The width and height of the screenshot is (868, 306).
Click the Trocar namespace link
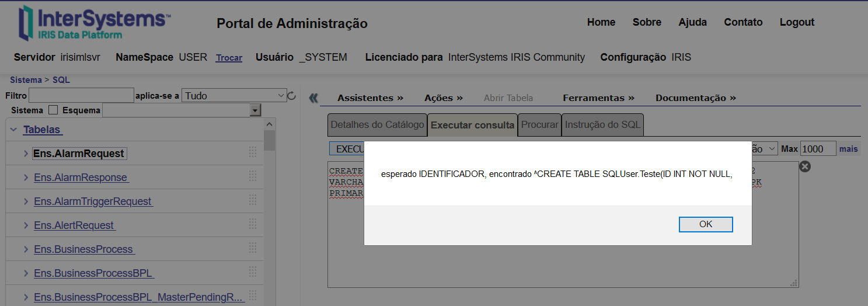[229, 58]
